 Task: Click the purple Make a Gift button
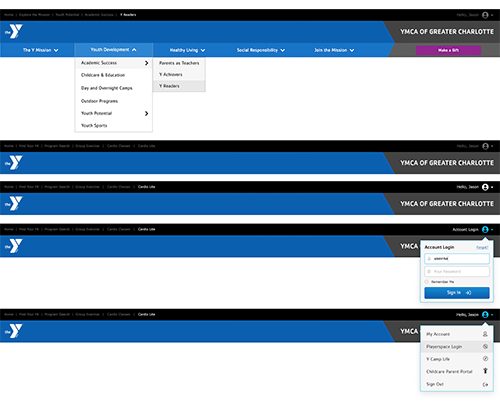(448, 50)
